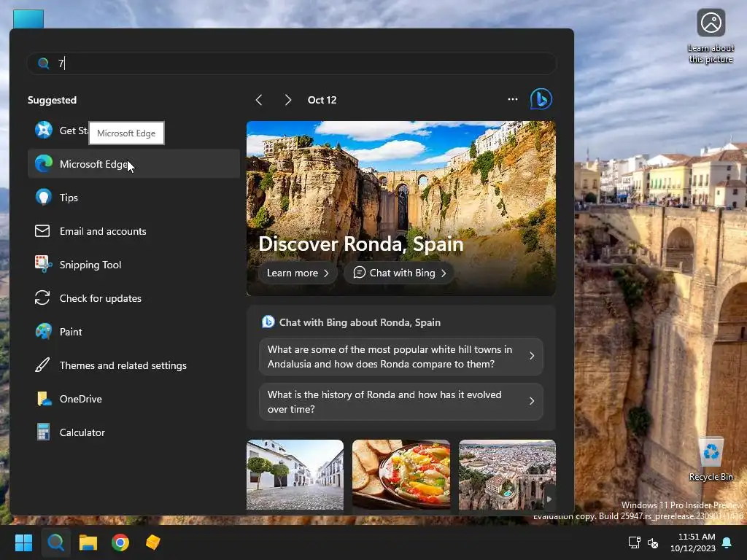Open the yellow cube app on taskbar
The width and height of the screenshot is (747, 560).
pos(153,542)
